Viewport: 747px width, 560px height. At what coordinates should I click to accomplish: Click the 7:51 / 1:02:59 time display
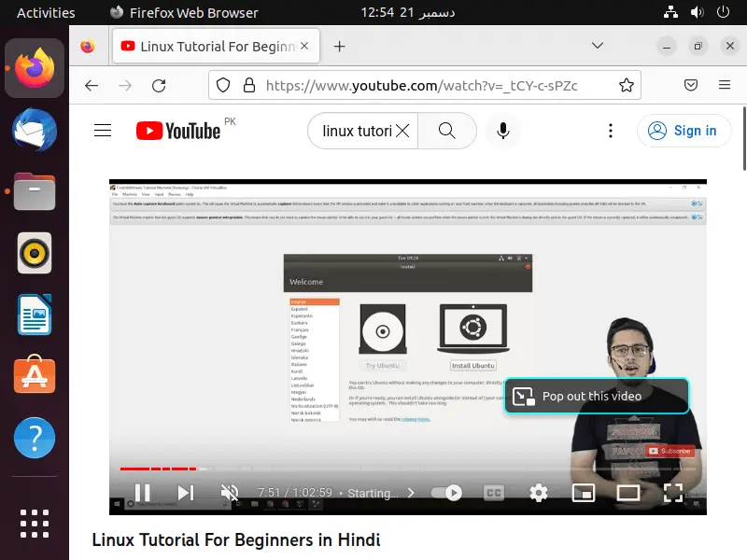click(x=294, y=492)
